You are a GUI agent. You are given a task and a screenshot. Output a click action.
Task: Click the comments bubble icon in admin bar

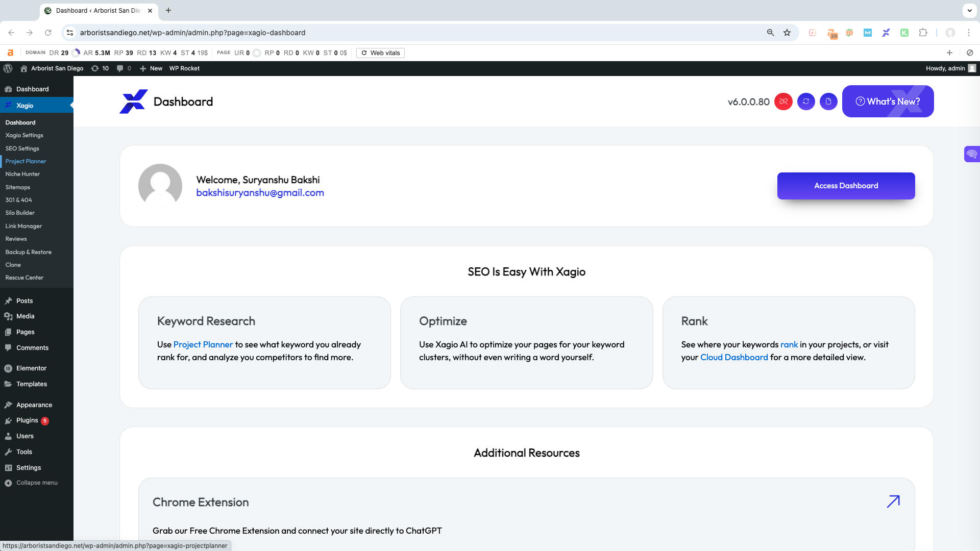click(124, 68)
